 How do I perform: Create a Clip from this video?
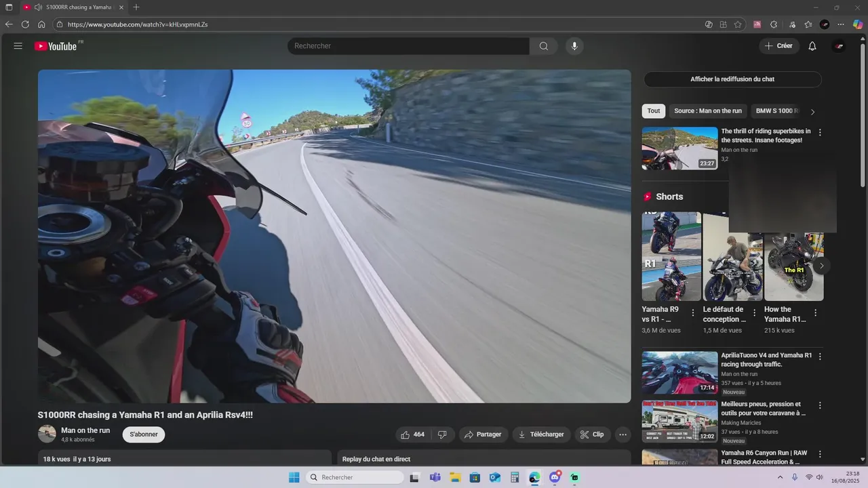point(592,434)
